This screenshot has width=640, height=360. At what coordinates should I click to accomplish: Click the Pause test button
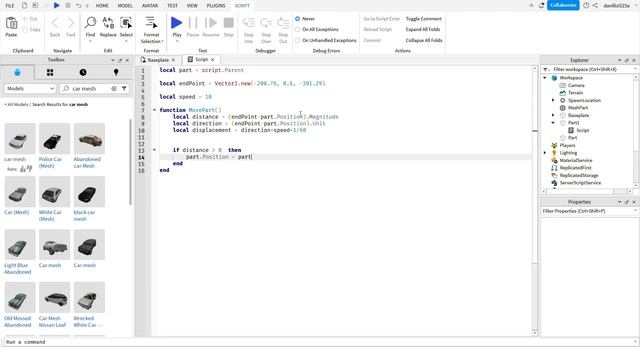coord(193,23)
